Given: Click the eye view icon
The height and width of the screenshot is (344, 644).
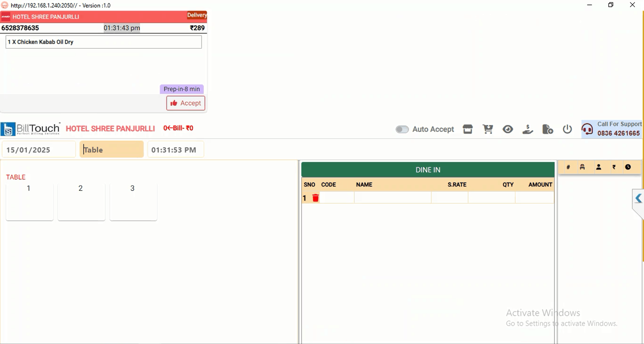Looking at the screenshot, I should point(507,129).
